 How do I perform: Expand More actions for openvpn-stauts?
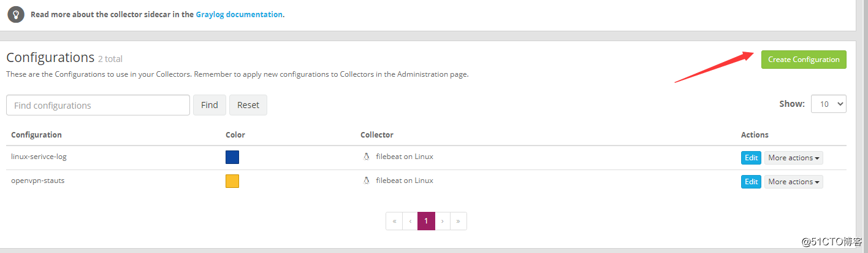794,182
